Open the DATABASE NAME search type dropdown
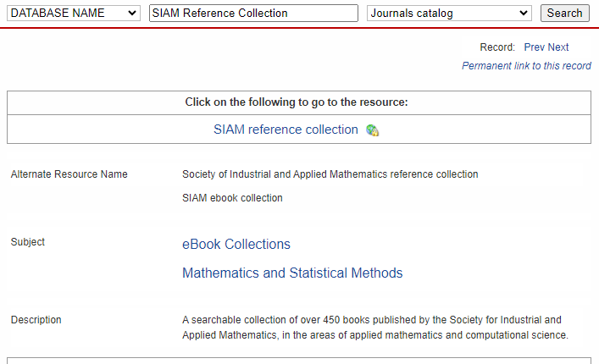The image size is (599, 364). tap(74, 13)
